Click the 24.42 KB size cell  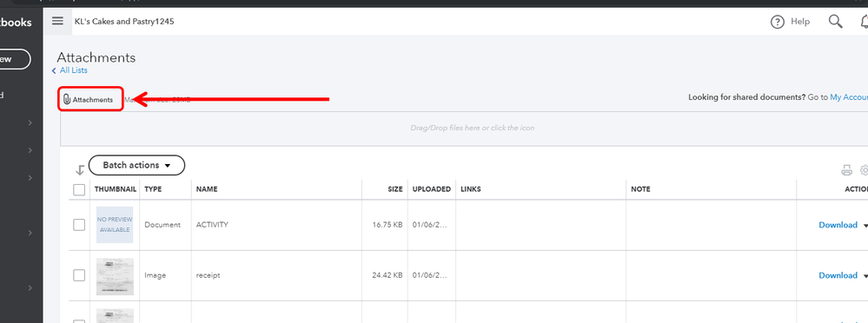[387, 275]
